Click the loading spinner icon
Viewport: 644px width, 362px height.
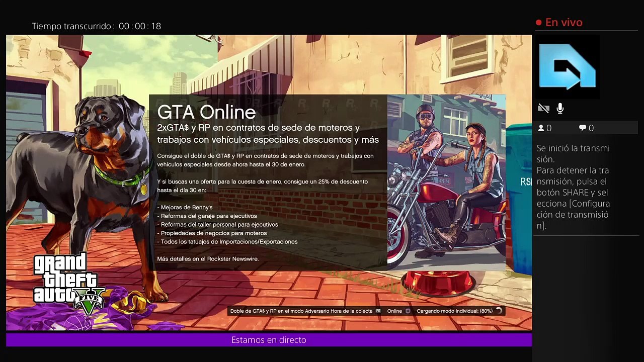(499, 311)
